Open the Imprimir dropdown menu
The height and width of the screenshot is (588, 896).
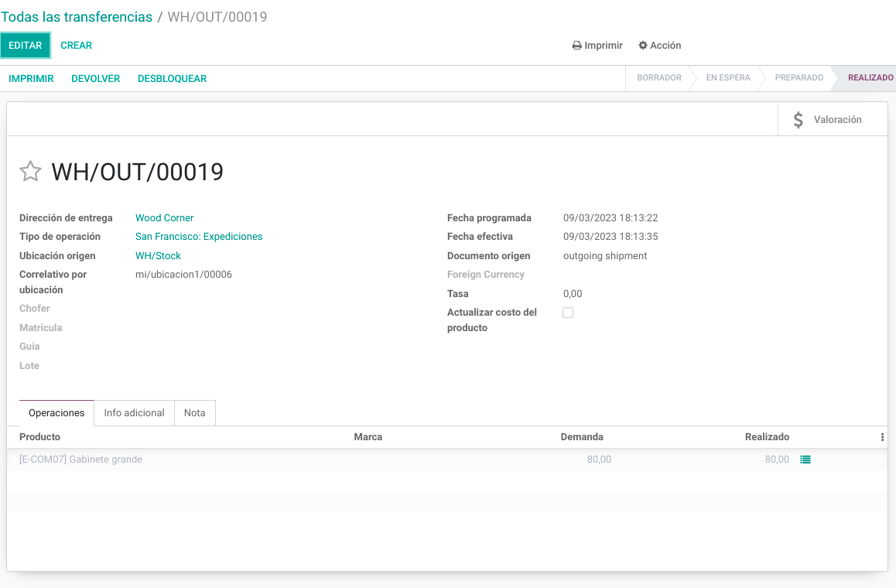(597, 45)
